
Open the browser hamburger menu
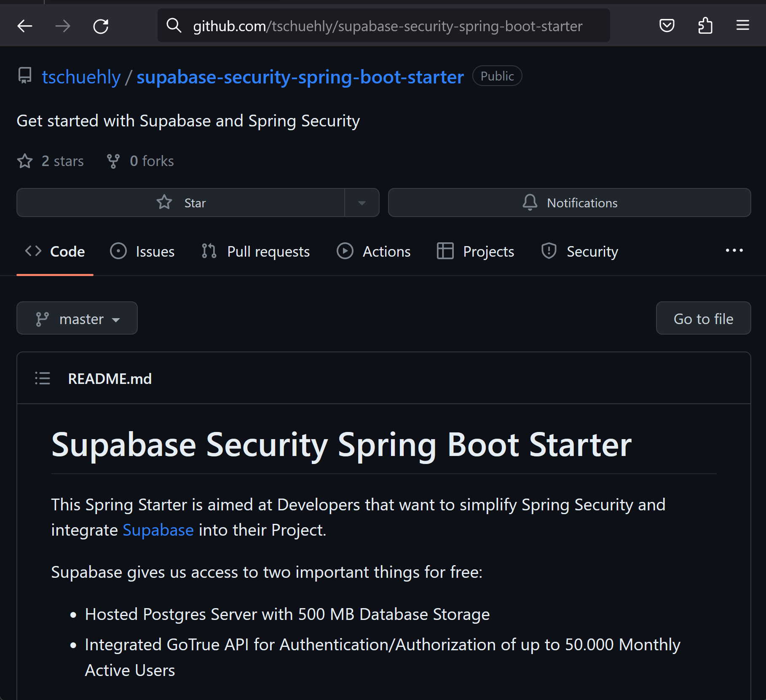point(742,26)
